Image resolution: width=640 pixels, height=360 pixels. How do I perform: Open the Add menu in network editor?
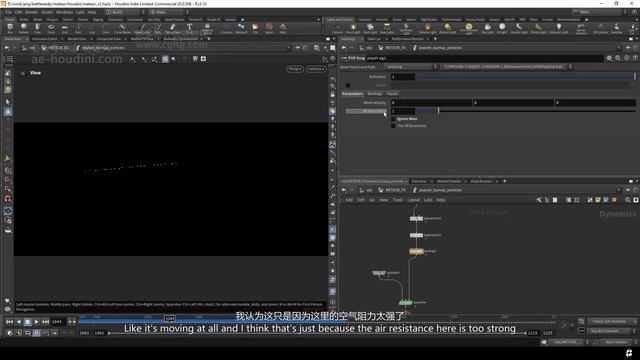pyautogui.click(x=349, y=200)
